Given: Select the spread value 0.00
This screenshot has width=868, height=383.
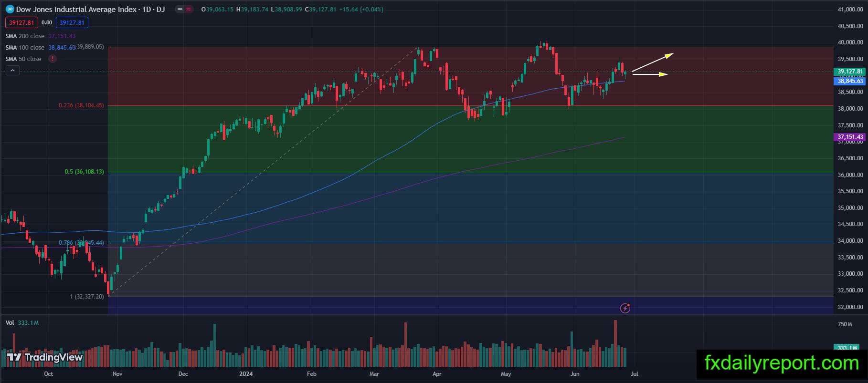Looking at the screenshot, I should click(x=47, y=22).
